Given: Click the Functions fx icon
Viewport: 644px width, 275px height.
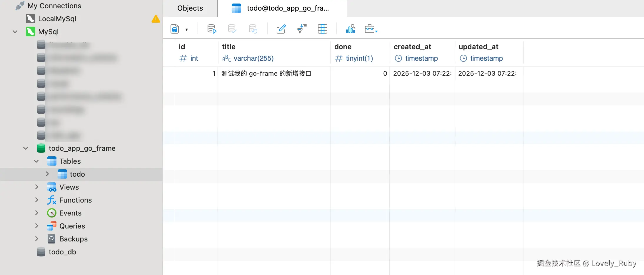Looking at the screenshot, I should click(x=52, y=200).
